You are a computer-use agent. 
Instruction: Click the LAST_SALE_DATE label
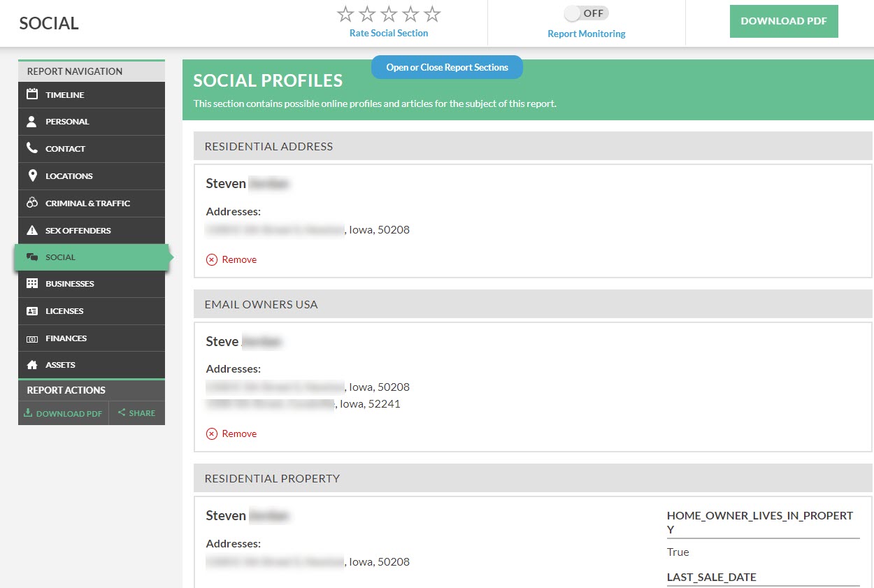pyautogui.click(x=712, y=578)
